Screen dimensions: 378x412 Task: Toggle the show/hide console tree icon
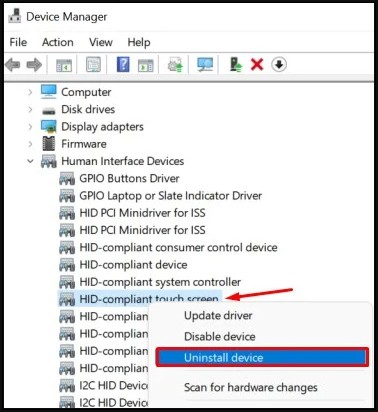64,65
